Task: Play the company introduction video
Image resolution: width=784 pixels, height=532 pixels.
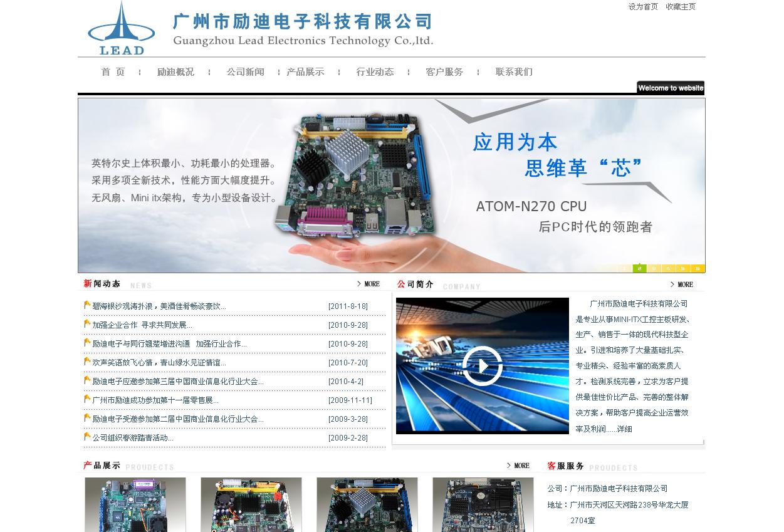Action: coord(482,365)
